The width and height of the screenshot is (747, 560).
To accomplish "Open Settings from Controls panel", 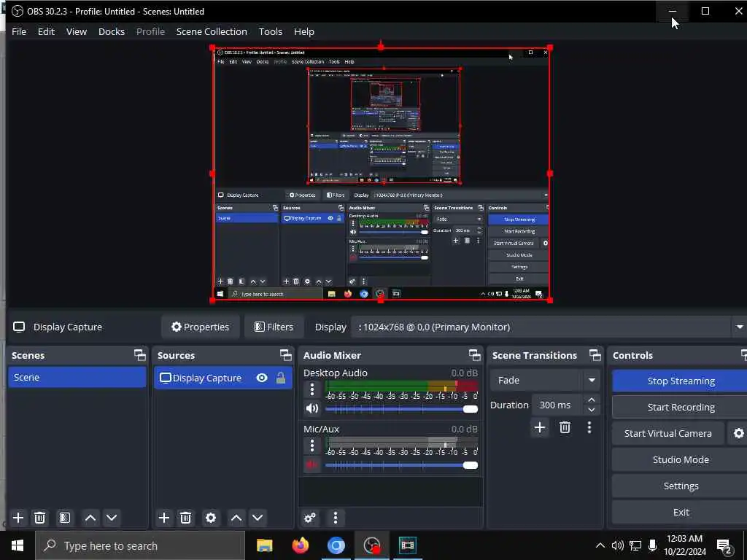I will coord(681,486).
